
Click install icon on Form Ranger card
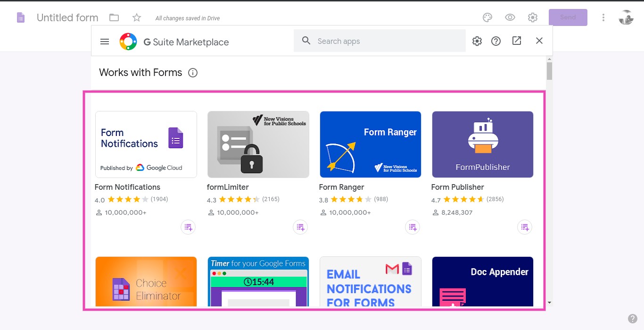coord(413,227)
